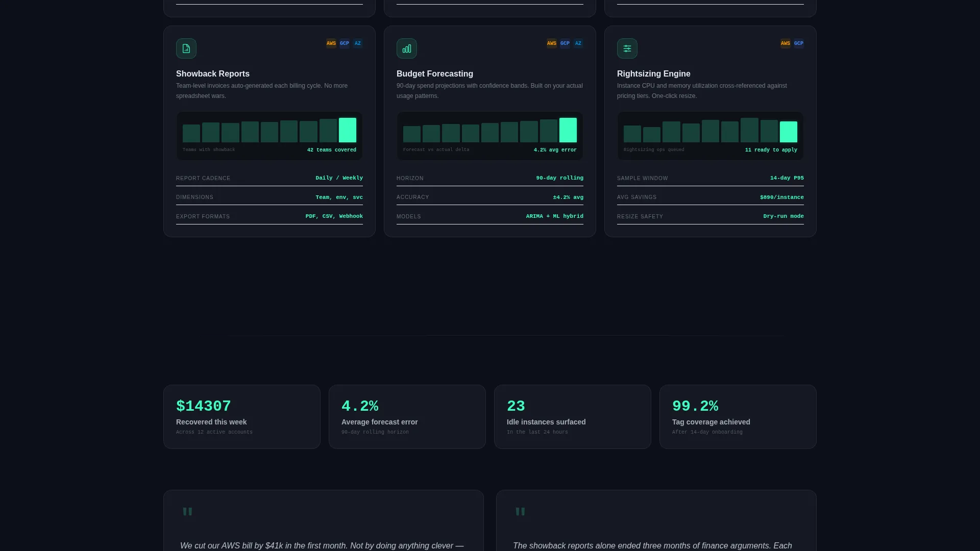This screenshot has height=551, width=980.
Task: Click the 4.2% average forecast error stat
Action: pos(360,406)
